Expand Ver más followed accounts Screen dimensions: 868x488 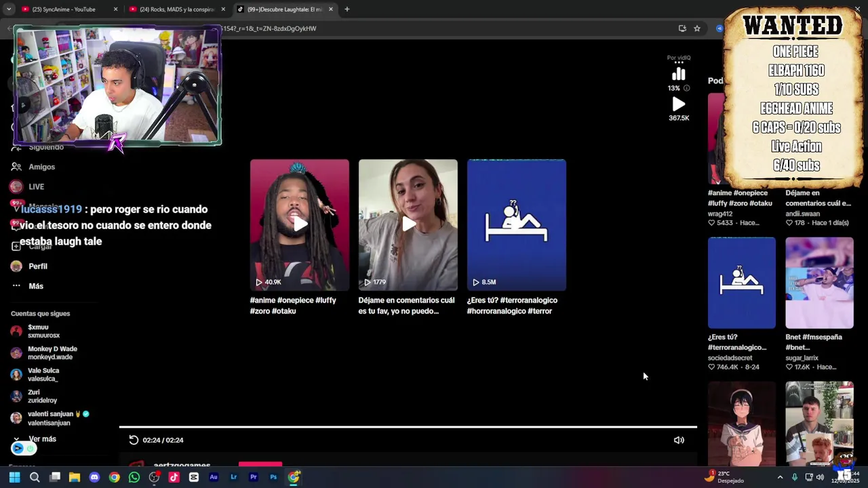click(x=42, y=439)
